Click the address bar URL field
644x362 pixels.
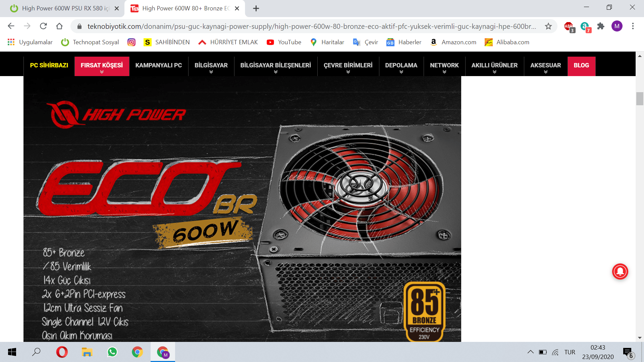311,26
